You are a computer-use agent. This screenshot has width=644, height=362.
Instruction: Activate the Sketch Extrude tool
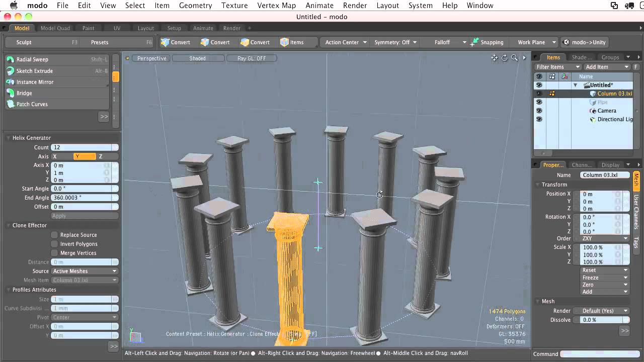(57, 71)
